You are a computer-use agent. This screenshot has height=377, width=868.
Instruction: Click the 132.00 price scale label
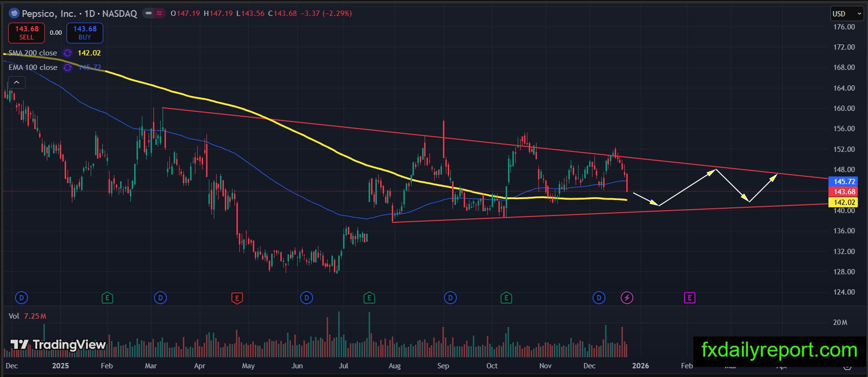(844, 252)
